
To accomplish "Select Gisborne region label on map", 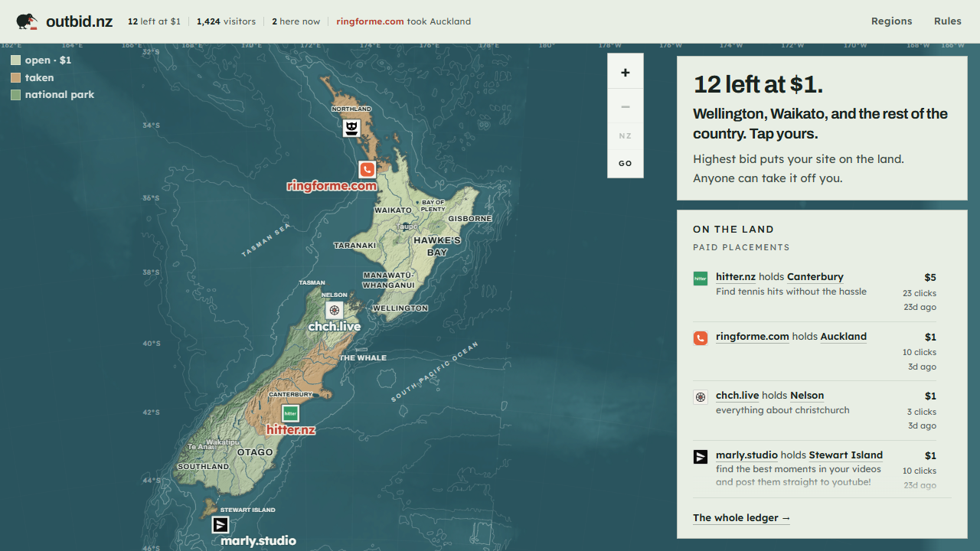I will [470, 219].
